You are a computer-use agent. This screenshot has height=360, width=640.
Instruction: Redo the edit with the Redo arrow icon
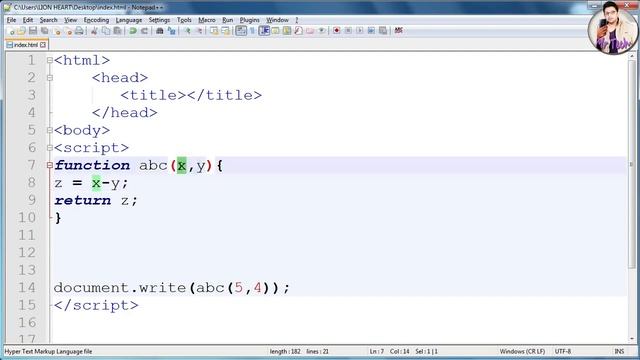point(144,31)
